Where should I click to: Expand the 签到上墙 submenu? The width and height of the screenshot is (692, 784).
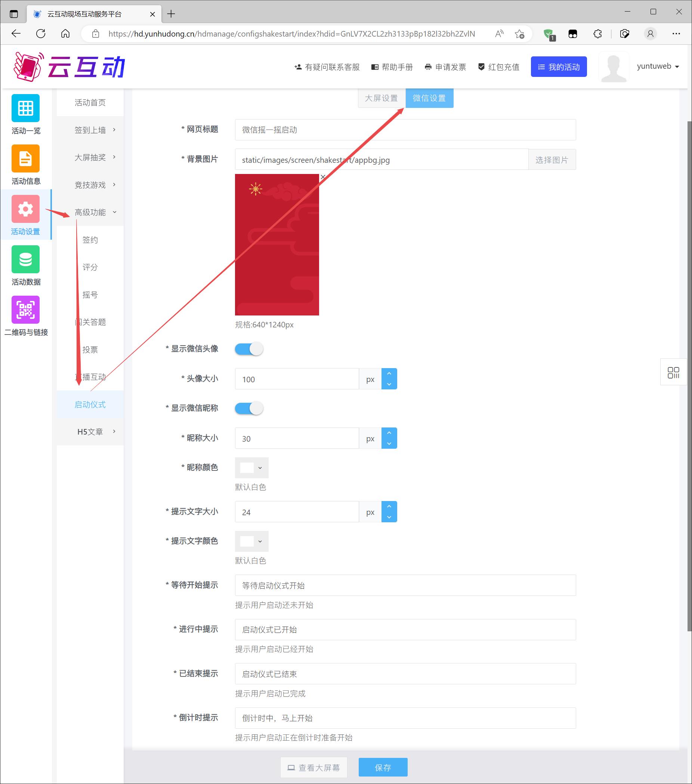coord(95,130)
